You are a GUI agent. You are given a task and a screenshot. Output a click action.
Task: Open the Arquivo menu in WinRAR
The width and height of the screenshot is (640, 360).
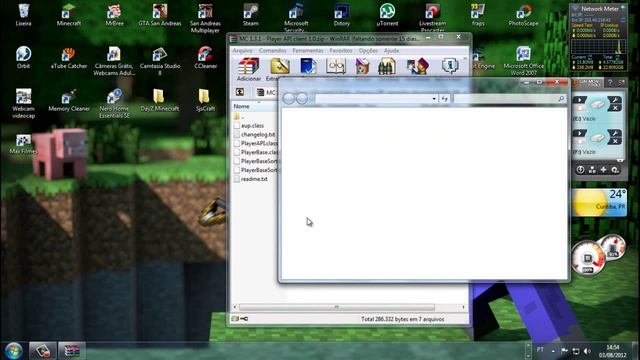242,51
